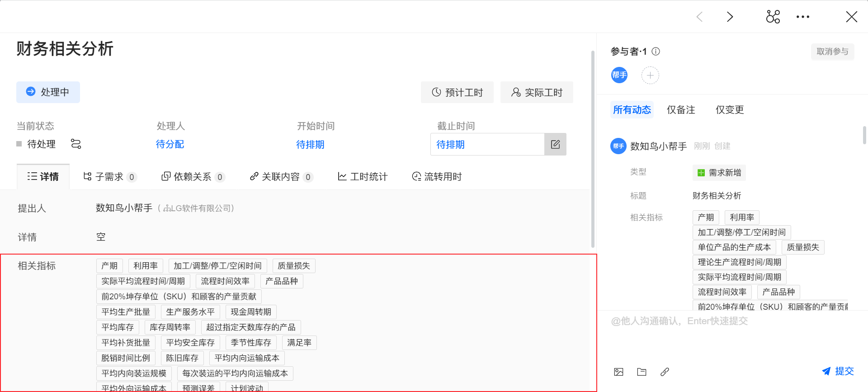868x392 pixels.
Task: Click 理论生产流程时间/周期 tag in activity
Action: coord(740,262)
